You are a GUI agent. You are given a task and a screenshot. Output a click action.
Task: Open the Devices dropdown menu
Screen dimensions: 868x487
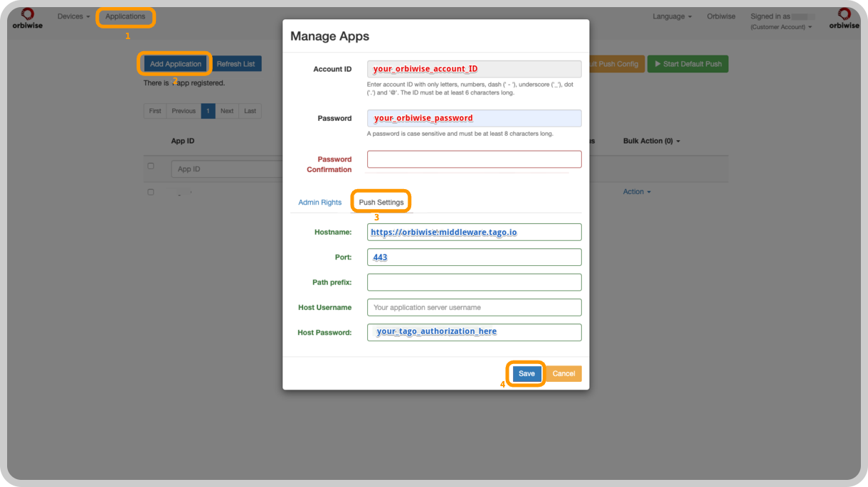coord(74,16)
